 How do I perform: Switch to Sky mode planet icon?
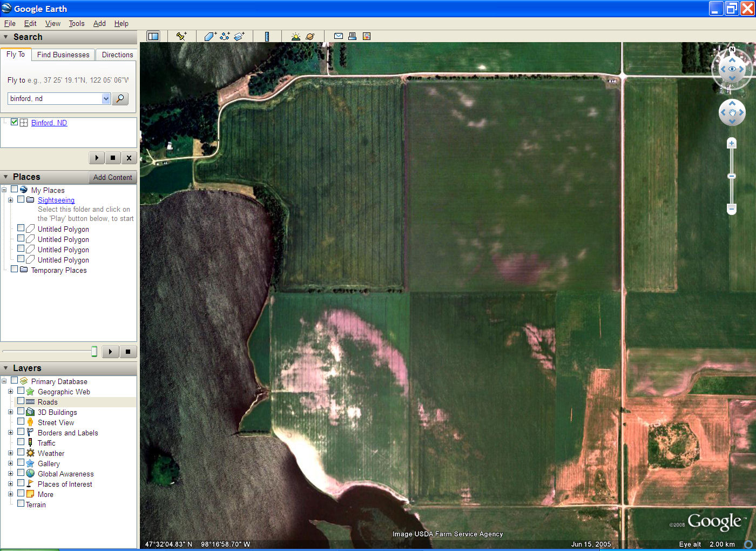[310, 36]
